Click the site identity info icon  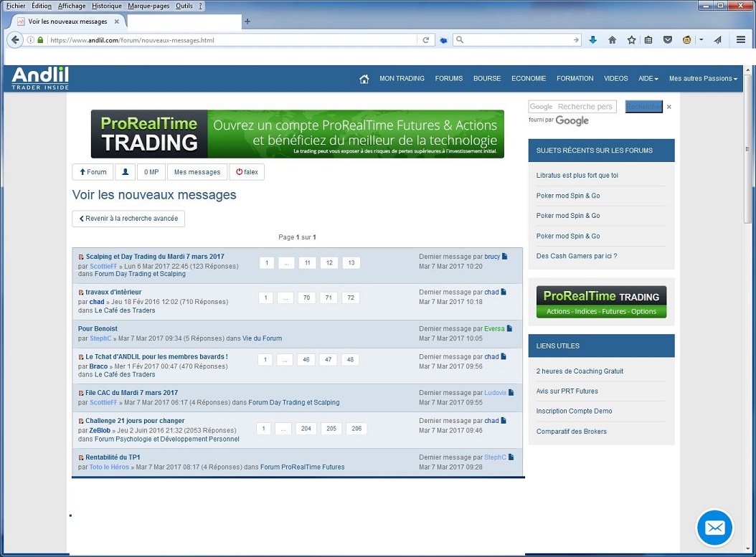coord(30,40)
